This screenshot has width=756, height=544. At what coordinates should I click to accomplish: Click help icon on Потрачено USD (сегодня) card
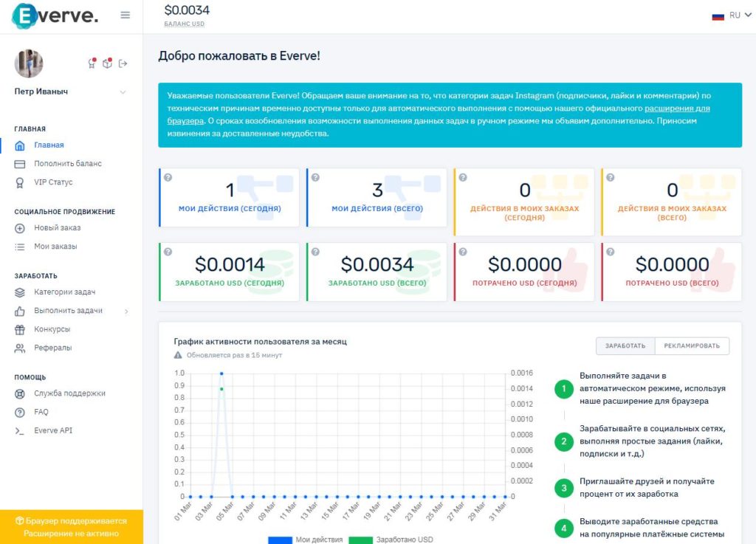pyautogui.click(x=463, y=252)
